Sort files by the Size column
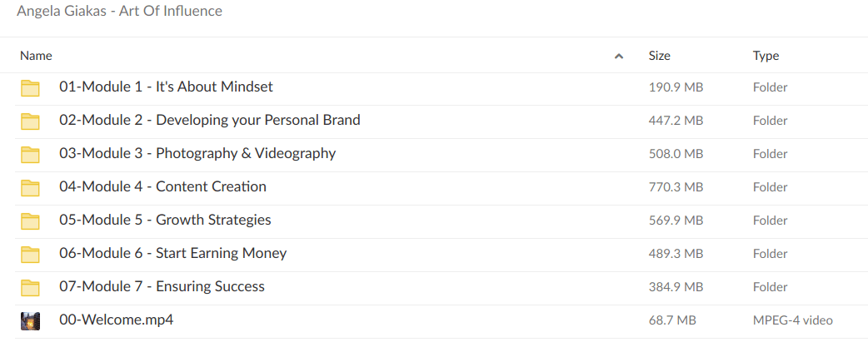The width and height of the screenshot is (868, 352). pyautogui.click(x=659, y=56)
